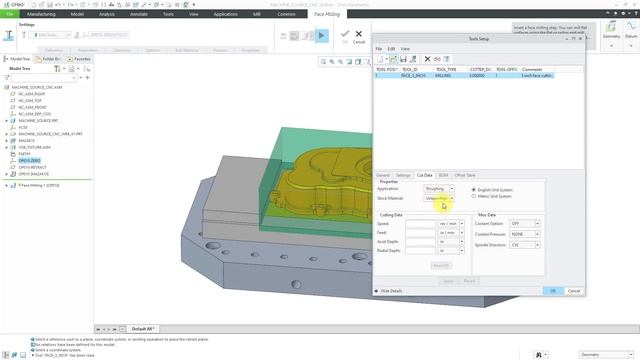640x360 pixels.
Task: Click the X Cancel icon in Face Milling ribbon
Action: tap(359, 34)
